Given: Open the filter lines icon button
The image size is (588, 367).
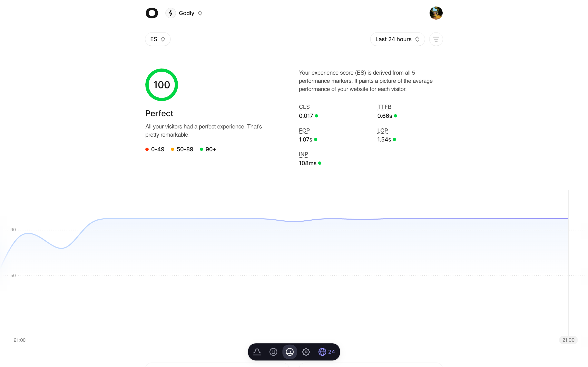Looking at the screenshot, I should coord(436,39).
